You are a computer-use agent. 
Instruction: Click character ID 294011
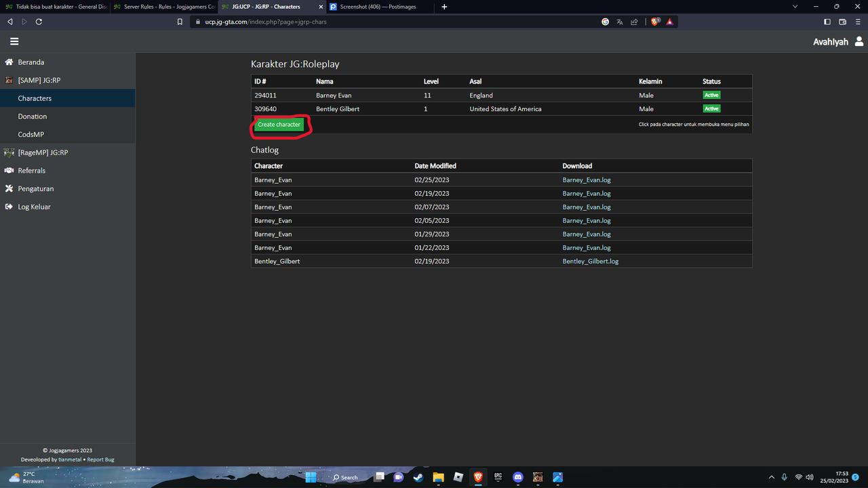[x=265, y=96]
